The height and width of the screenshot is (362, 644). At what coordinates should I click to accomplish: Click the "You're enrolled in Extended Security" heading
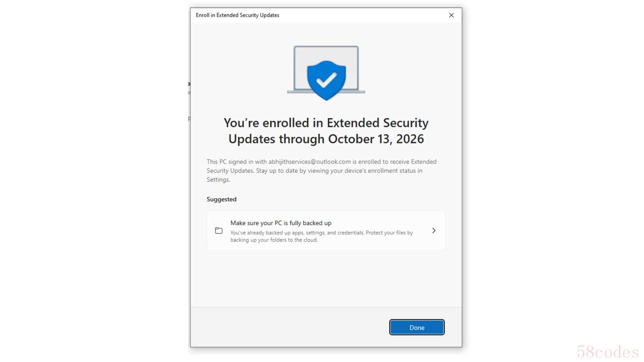click(326, 123)
